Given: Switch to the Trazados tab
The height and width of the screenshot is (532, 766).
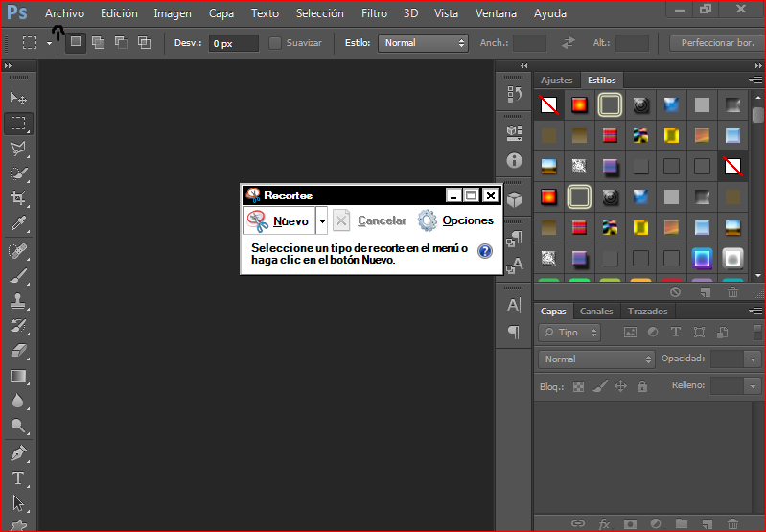Looking at the screenshot, I should pos(647,312).
